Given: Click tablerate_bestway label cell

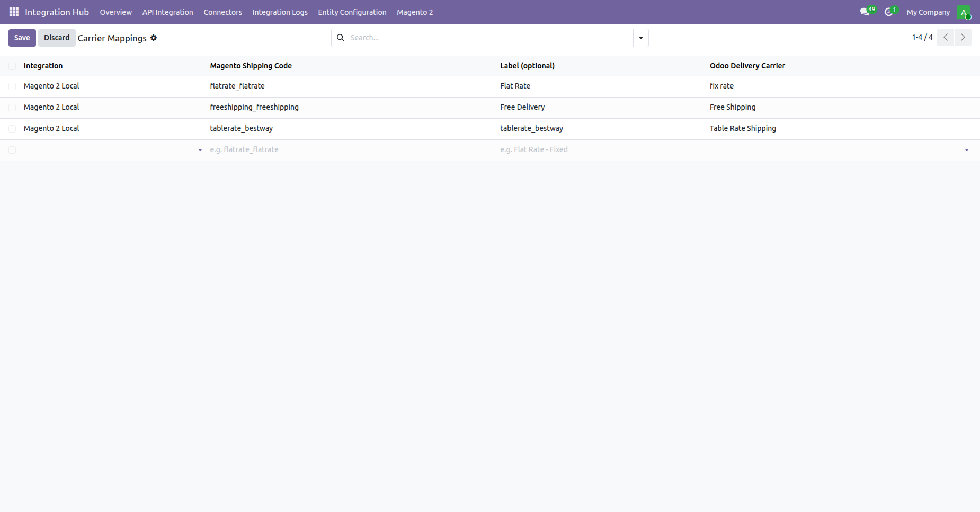Looking at the screenshot, I should (602, 129).
